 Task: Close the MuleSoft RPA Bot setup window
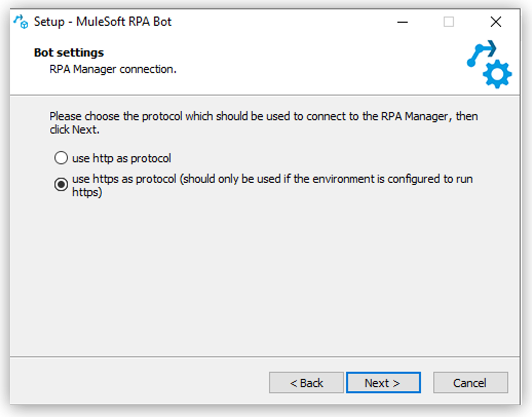tap(495, 22)
